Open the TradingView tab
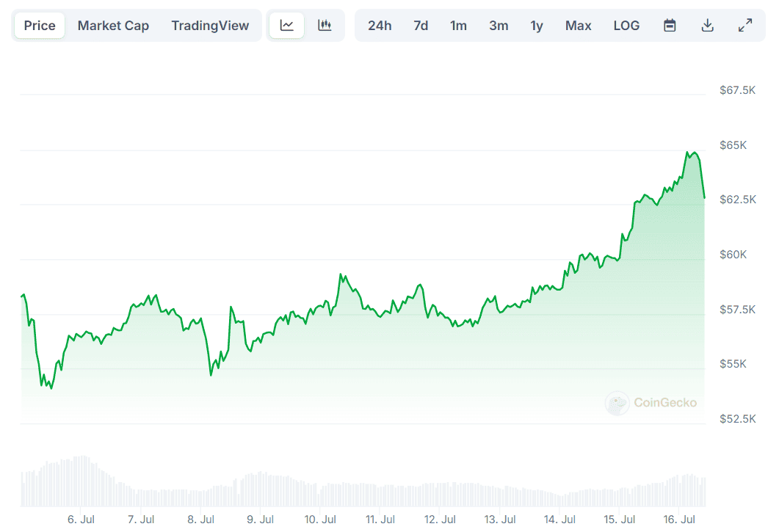This screenshot has width=768, height=532. coord(210,26)
